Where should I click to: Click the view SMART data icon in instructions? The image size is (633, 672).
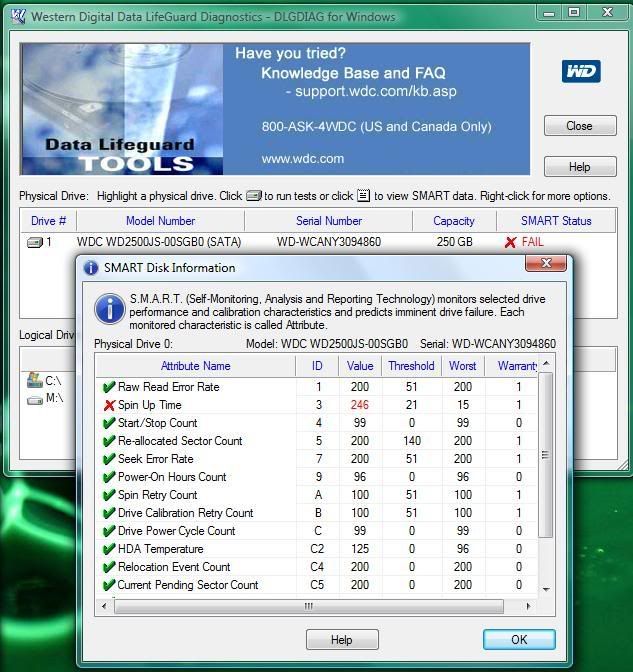coord(363,196)
